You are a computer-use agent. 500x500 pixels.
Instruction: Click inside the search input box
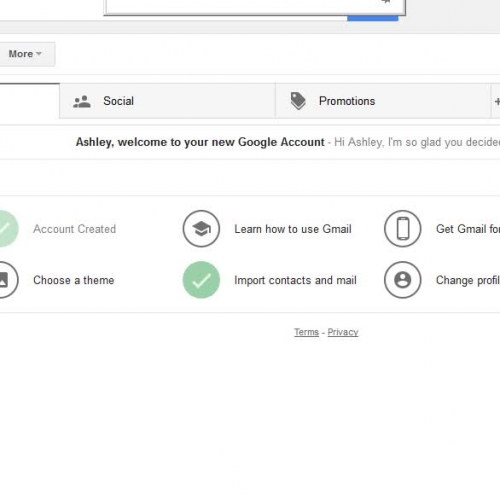click(x=255, y=7)
